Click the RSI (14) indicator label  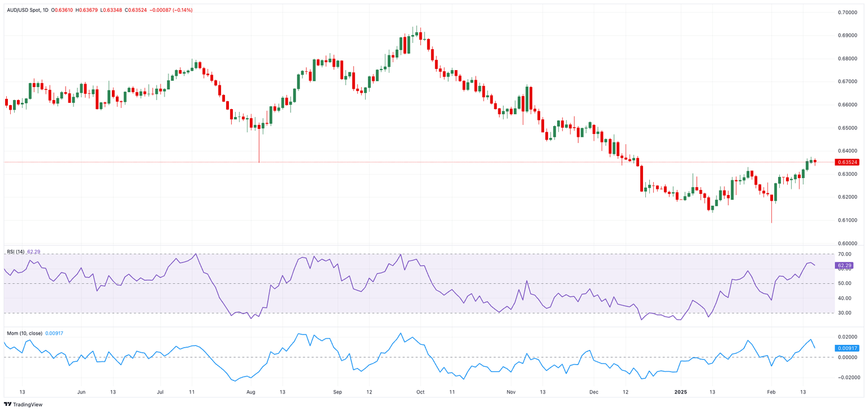pos(15,252)
